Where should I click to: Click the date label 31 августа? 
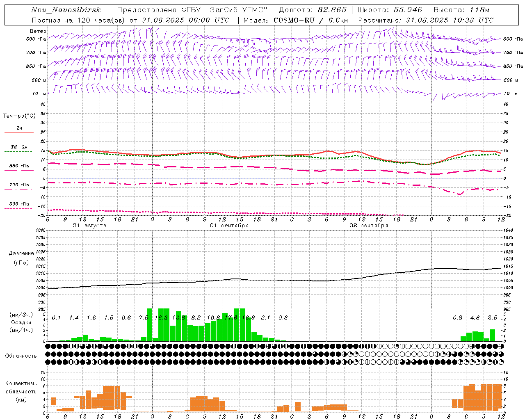pyautogui.click(x=90, y=226)
